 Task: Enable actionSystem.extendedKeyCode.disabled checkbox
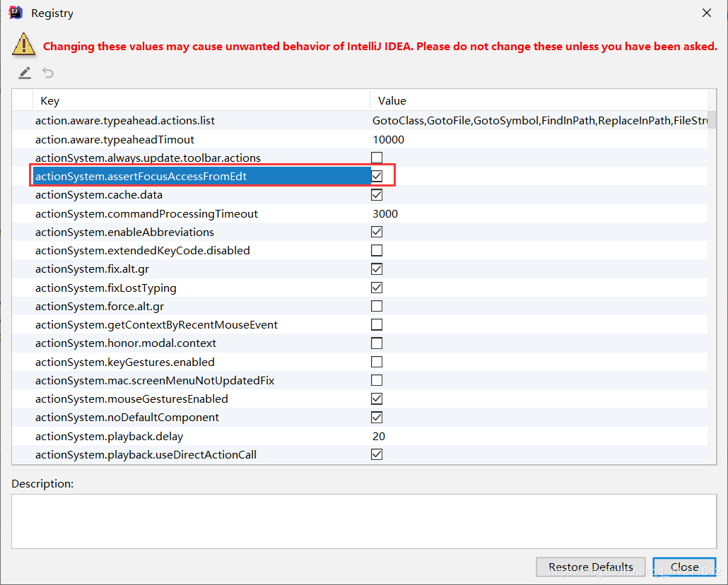tap(377, 251)
